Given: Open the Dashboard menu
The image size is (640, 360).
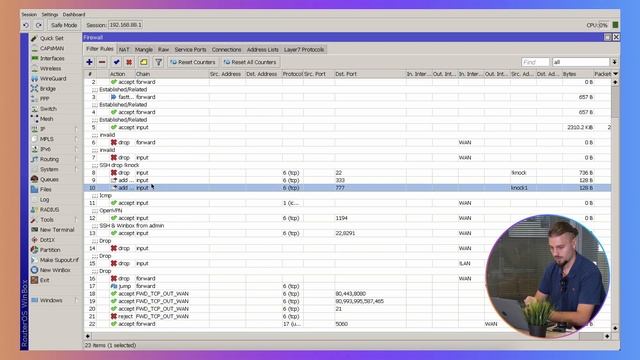Looking at the screenshot, I should [x=74, y=14].
